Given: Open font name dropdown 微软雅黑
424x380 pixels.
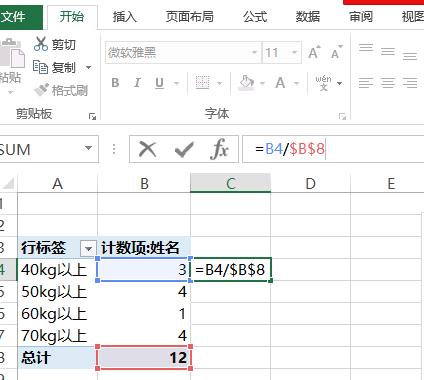Looking at the screenshot, I should pyautogui.click(x=254, y=52).
